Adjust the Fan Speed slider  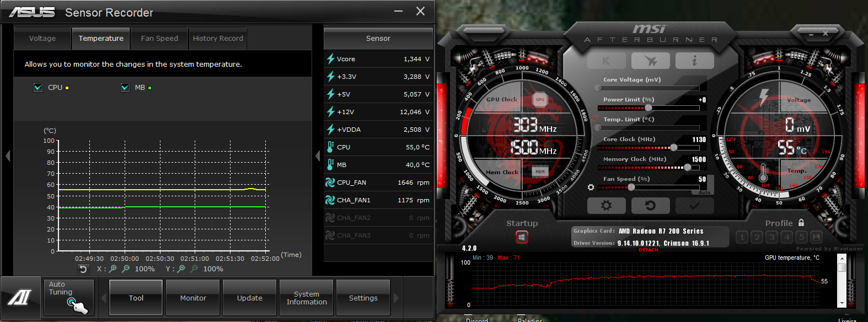(649, 187)
